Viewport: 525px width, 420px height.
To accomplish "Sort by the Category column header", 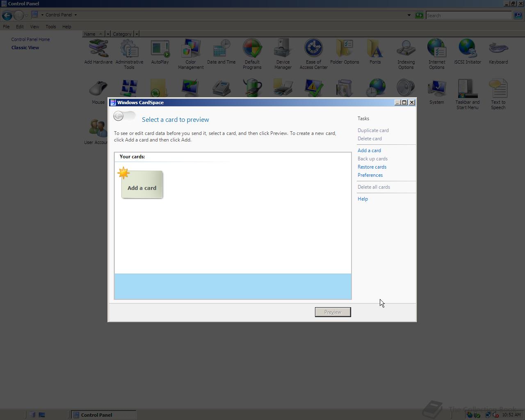I will tap(122, 34).
